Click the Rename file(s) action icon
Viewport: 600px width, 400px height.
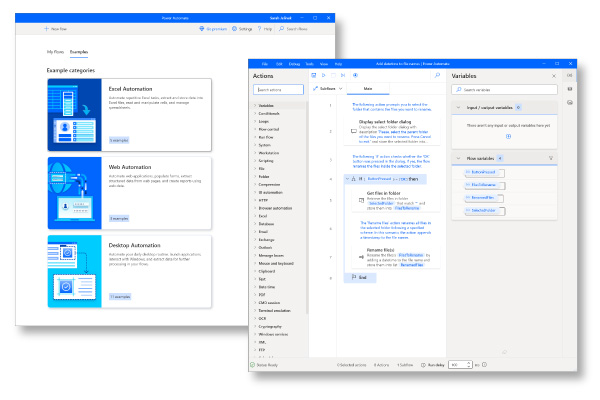point(361,257)
